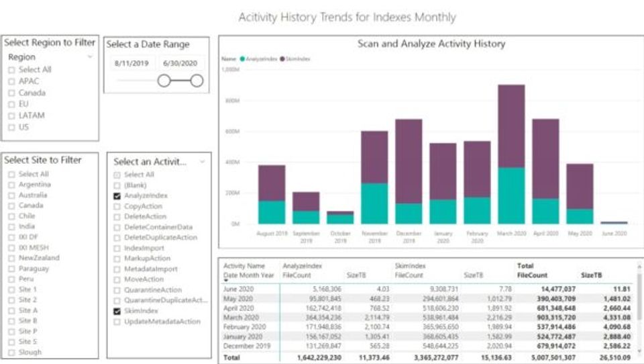The height and width of the screenshot is (364, 644).
Task: Select the August 2019 purple bar segment
Action: [x=272, y=183]
